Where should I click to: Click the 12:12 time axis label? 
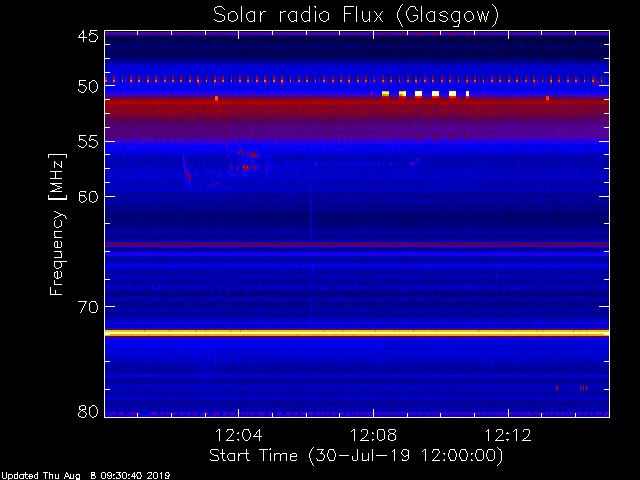point(508,435)
